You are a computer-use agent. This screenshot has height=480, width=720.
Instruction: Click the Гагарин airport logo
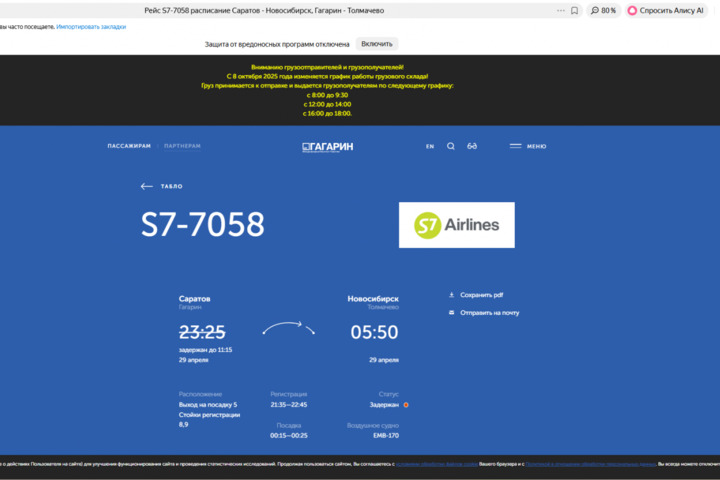(x=327, y=146)
